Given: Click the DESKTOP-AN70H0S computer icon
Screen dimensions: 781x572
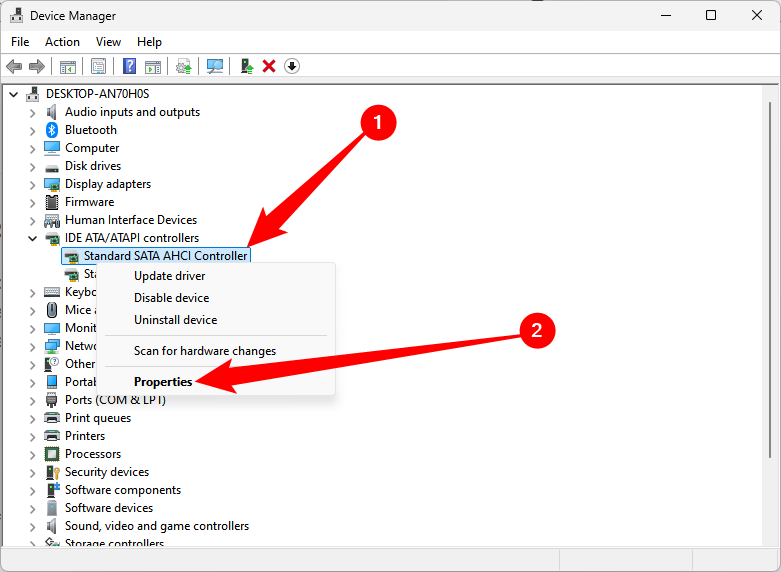Looking at the screenshot, I should point(33,94).
